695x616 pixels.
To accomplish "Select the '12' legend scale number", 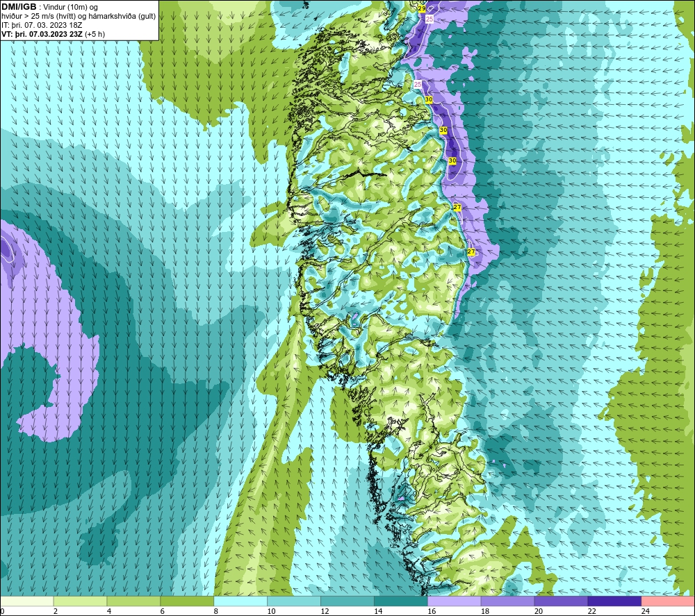I will 325,611.
